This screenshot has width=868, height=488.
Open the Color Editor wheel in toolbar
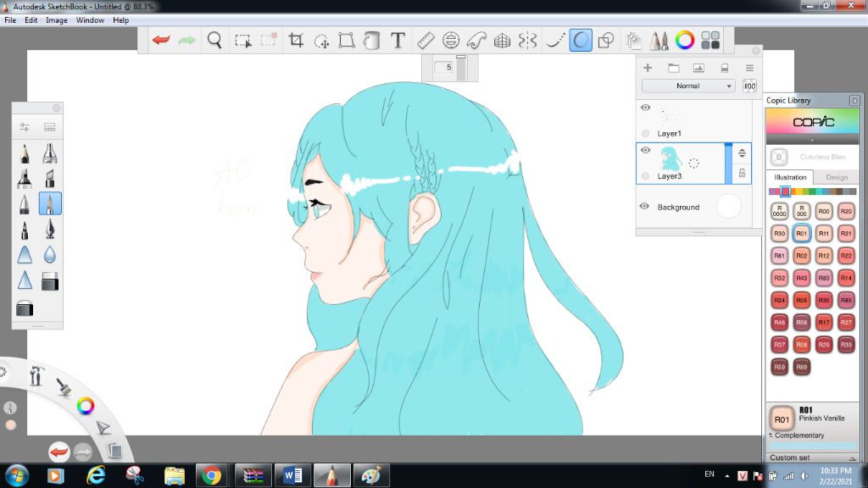pyautogui.click(x=685, y=40)
